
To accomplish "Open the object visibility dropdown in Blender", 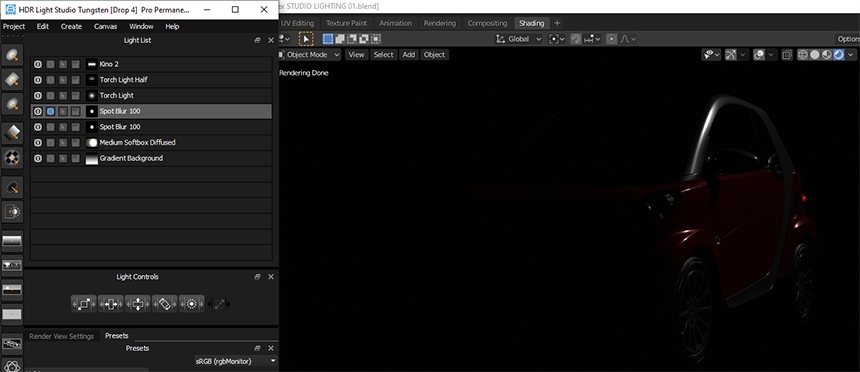I will point(711,54).
